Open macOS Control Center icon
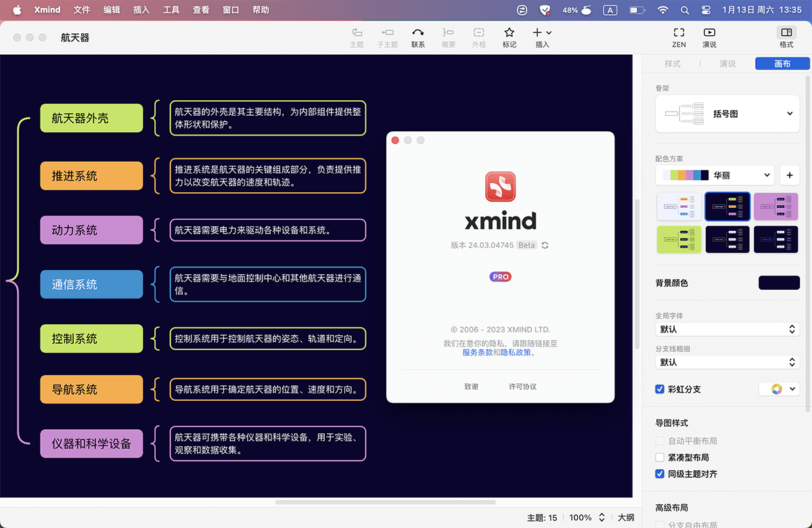 click(x=706, y=10)
